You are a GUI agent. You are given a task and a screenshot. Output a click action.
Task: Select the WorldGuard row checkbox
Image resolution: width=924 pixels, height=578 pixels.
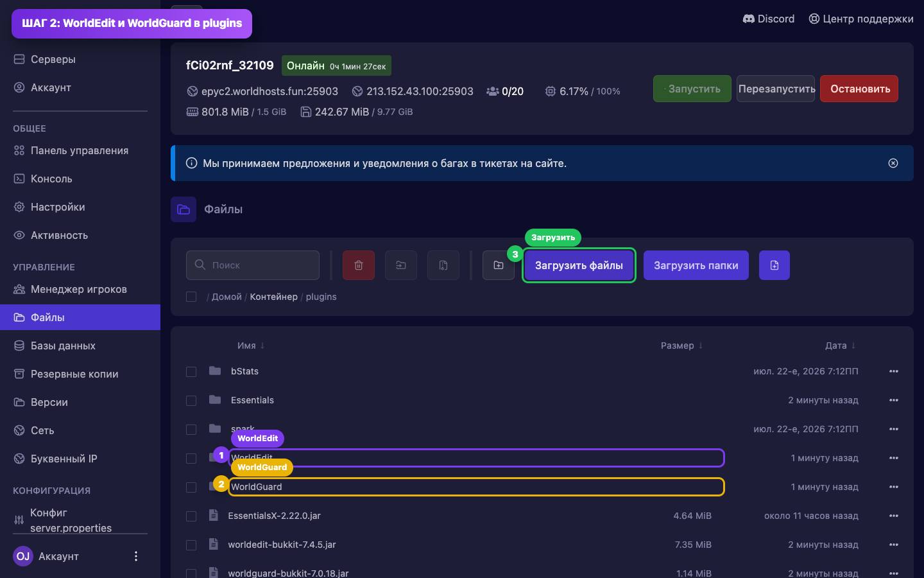(x=191, y=487)
